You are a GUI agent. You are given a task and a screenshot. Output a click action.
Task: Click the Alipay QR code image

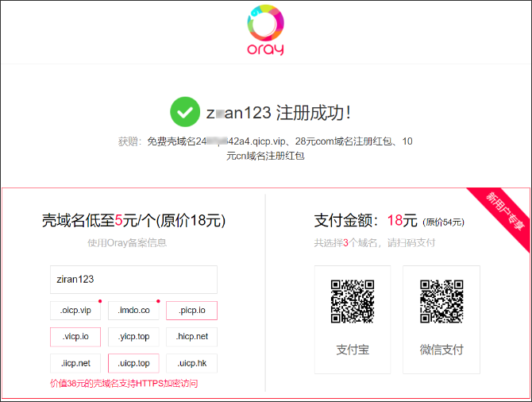pyautogui.click(x=353, y=302)
